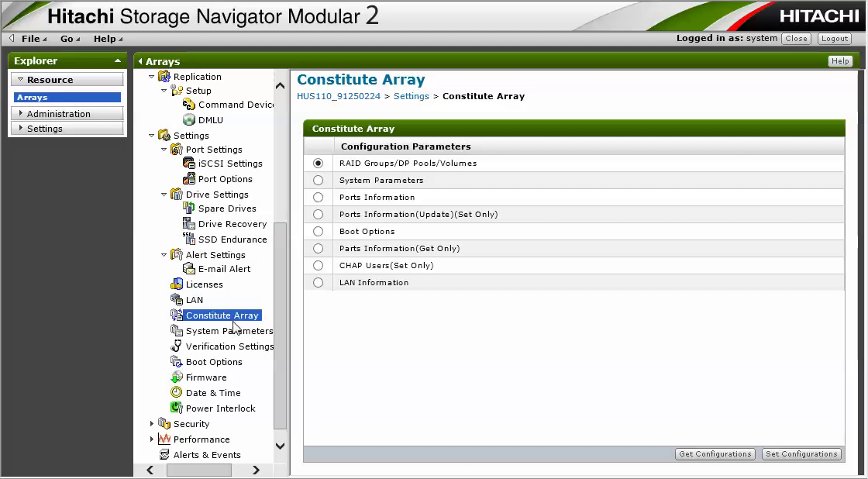Select CHAP Users(Set Only) radio button
The image size is (868, 479).
click(x=318, y=265)
